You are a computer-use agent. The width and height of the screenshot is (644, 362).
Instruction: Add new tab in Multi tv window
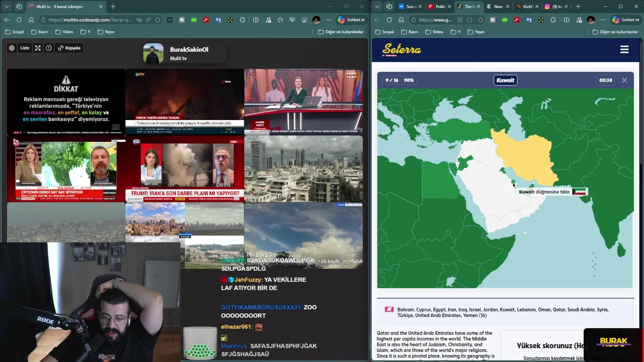(113, 7)
